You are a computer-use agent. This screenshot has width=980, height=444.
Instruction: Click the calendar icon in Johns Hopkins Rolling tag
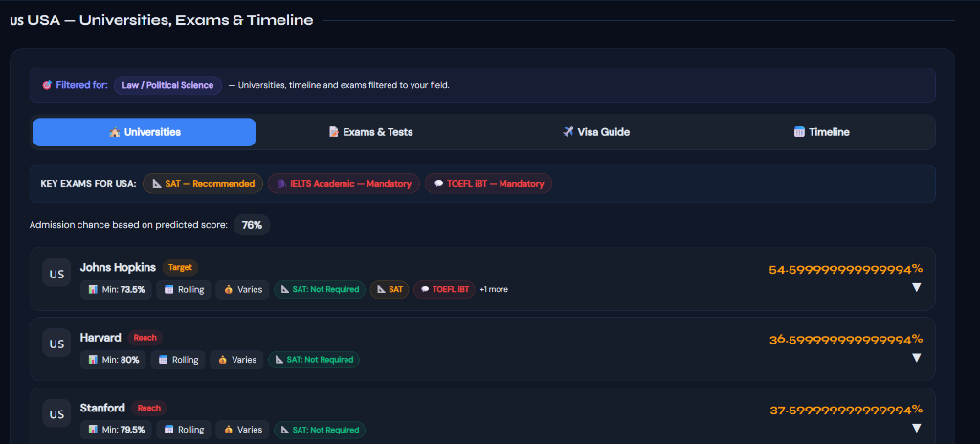[x=168, y=290]
